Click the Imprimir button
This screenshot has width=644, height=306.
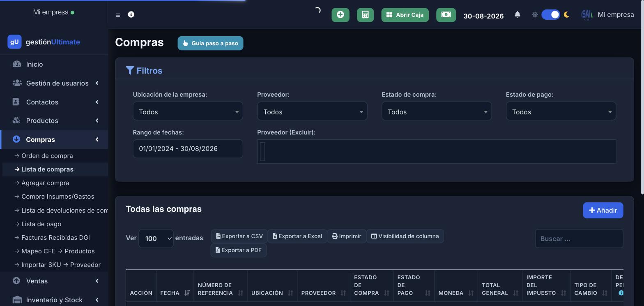click(347, 236)
